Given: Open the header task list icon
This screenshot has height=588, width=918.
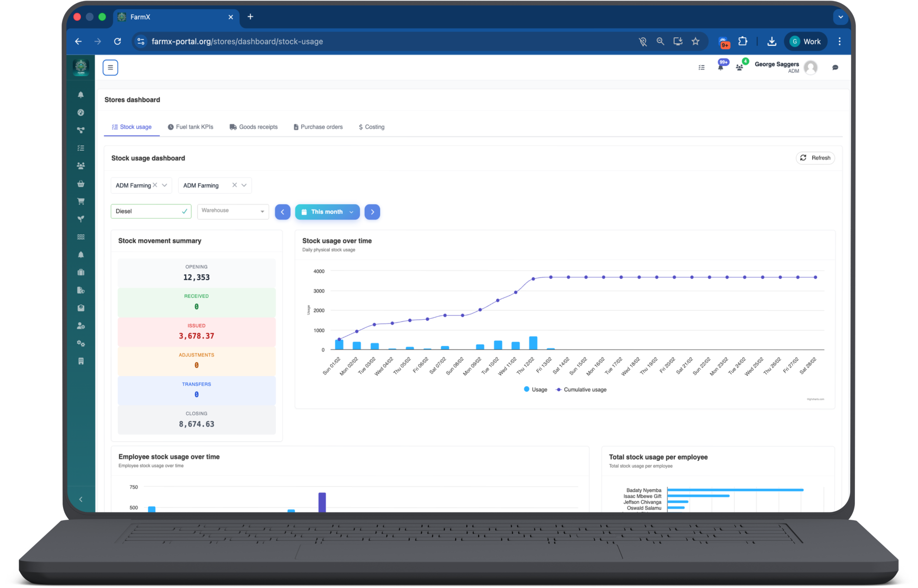Looking at the screenshot, I should point(701,67).
